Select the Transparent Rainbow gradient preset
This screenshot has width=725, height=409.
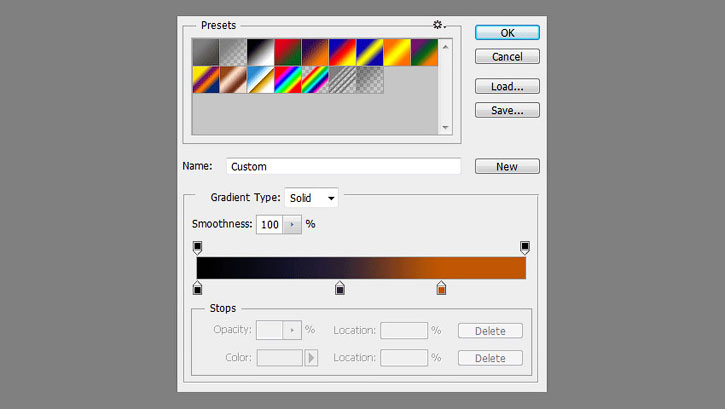click(315, 79)
